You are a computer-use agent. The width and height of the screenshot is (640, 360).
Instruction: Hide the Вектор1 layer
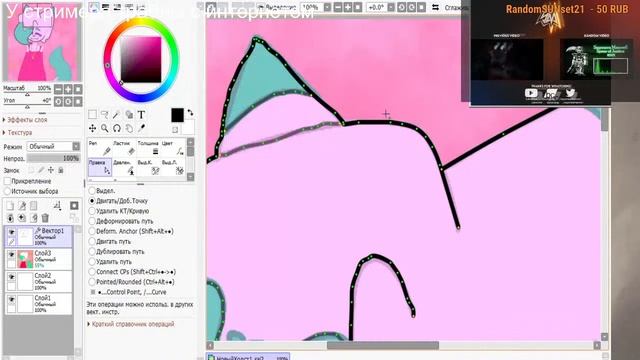tap(11, 232)
